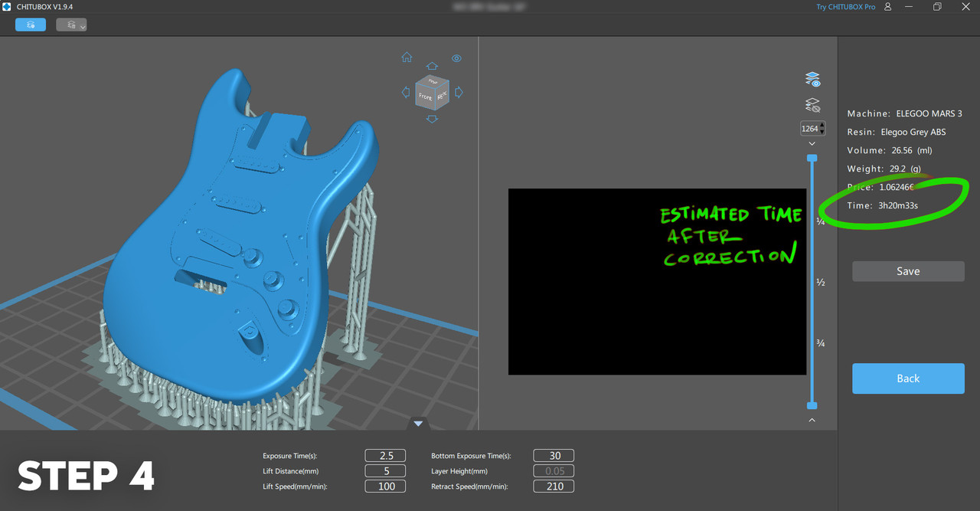This screenshot has width=980, height=511.
Task: Click the Save button
Action: pos(908,271)
